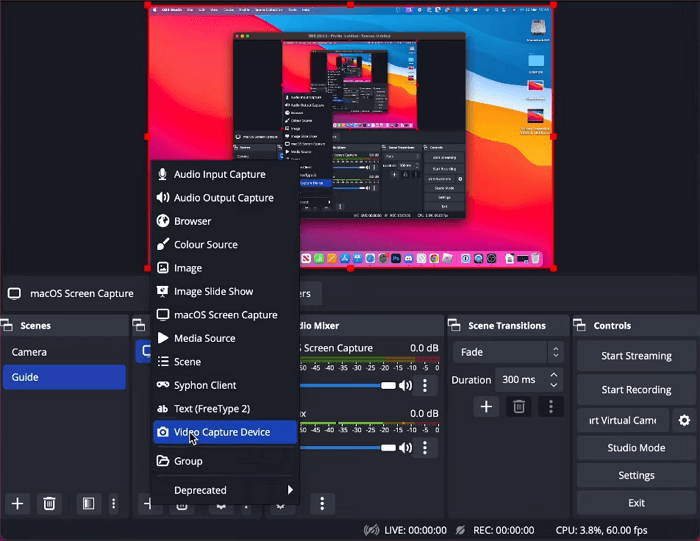Click the globe icon next to Browser

pos(162,221)
